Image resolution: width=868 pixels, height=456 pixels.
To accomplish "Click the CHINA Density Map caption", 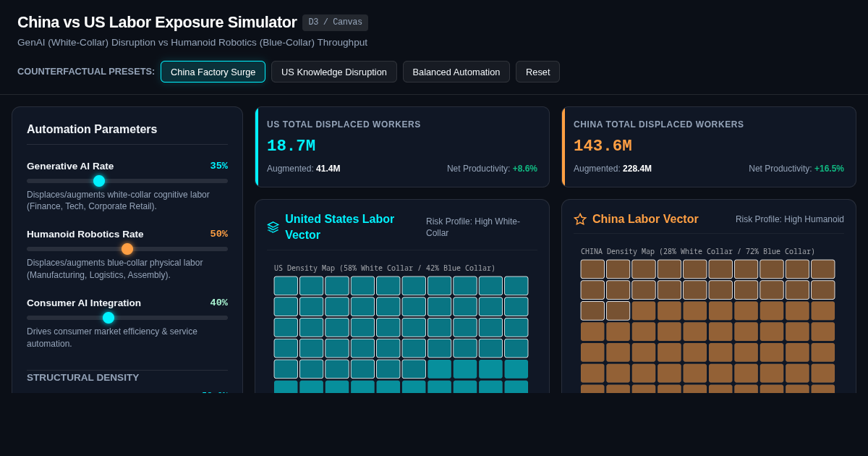I will point(698,252).
